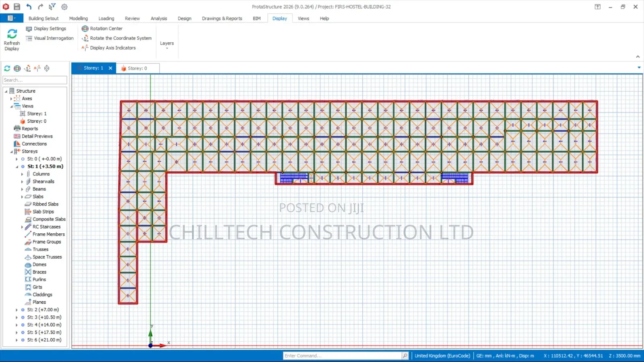Click the 3D wireframe icon in side panel

click(47, 68)
